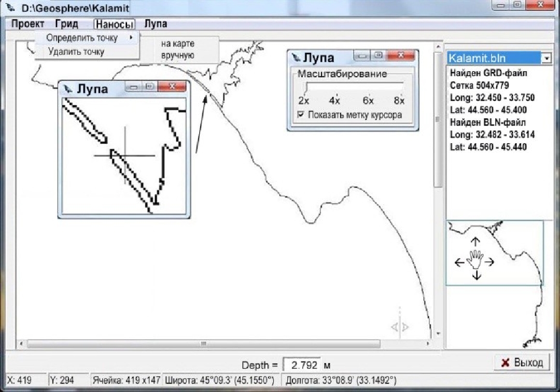Image resolution: width=560 pixels, height=392 pixels.
Task: Click 'Удалить точку' menu entry
Action: point(76,51)
